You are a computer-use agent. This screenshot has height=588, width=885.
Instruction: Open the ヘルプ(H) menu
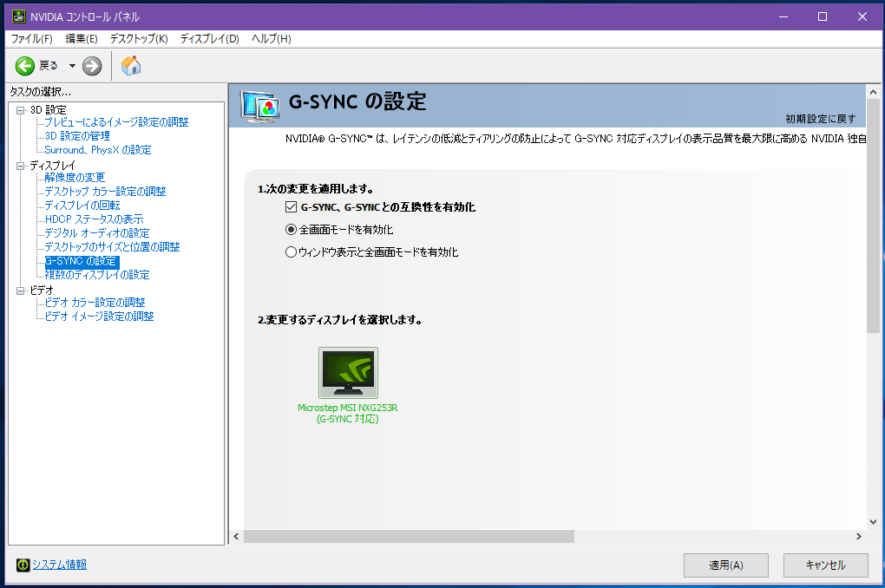pos(271,39)
